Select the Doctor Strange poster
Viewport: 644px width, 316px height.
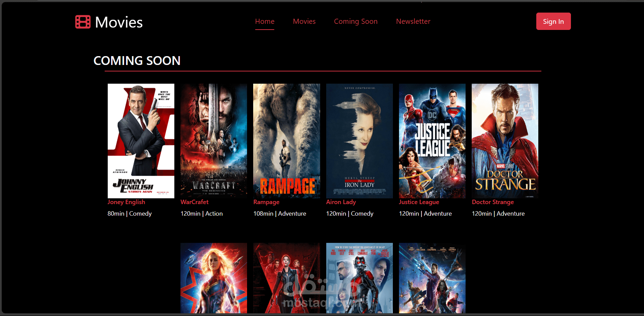tap(505, 141)
